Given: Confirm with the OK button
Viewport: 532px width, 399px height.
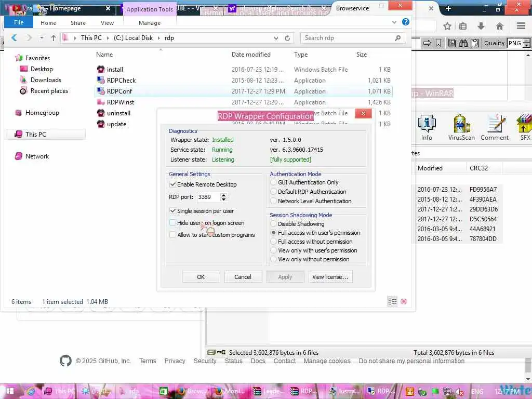Looking at the screenshot, I should tap(201, 277).
